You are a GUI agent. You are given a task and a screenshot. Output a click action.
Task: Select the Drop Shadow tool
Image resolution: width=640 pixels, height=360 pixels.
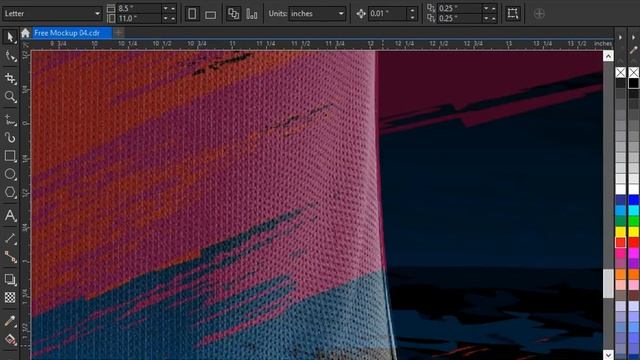(10, 280)
